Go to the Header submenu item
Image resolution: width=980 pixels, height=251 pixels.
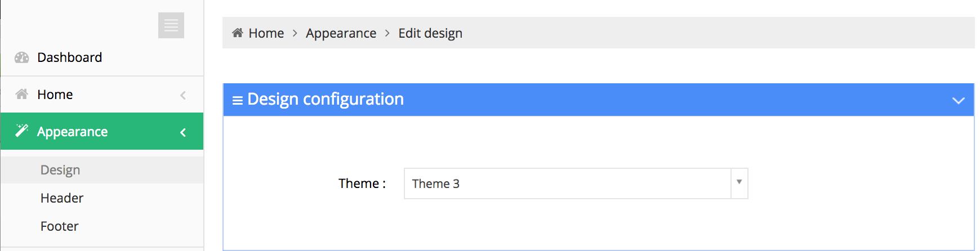62,198
